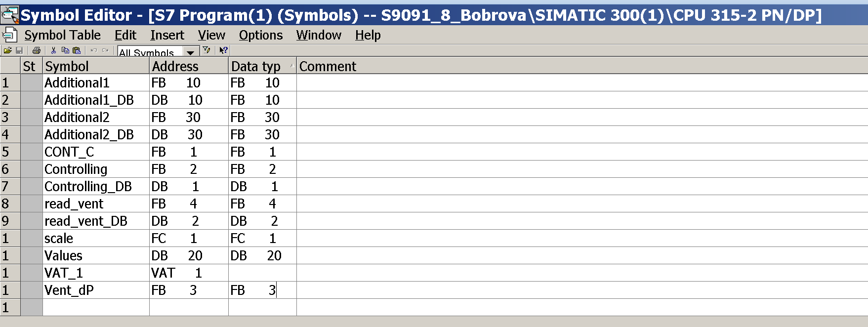Select the Controlling_DB symbol cell
Image resolution: width=868 pixels, height=327 pixels.
click(x=96, y=186)
